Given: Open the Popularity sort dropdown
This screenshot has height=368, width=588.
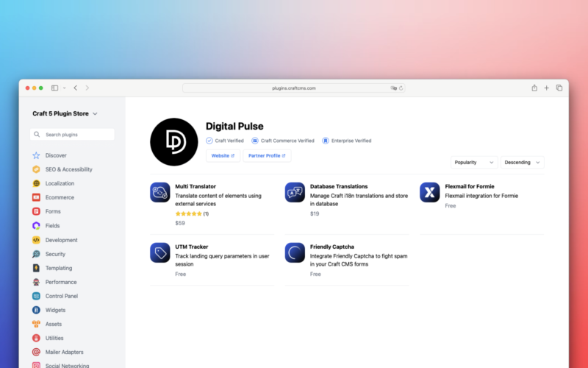Looking at the screenshot, I should point(474,162).
